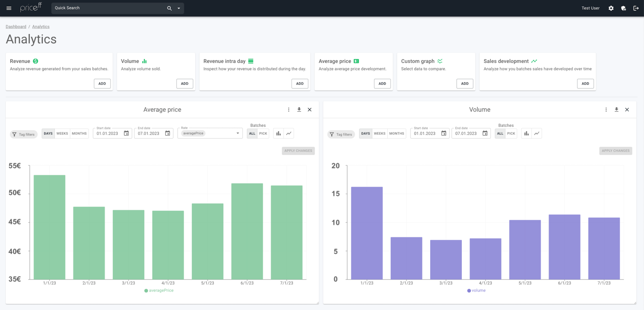Select MONTHS in Volume panel
The width and height of the screenshot is (644, 310).
(397, 133)
